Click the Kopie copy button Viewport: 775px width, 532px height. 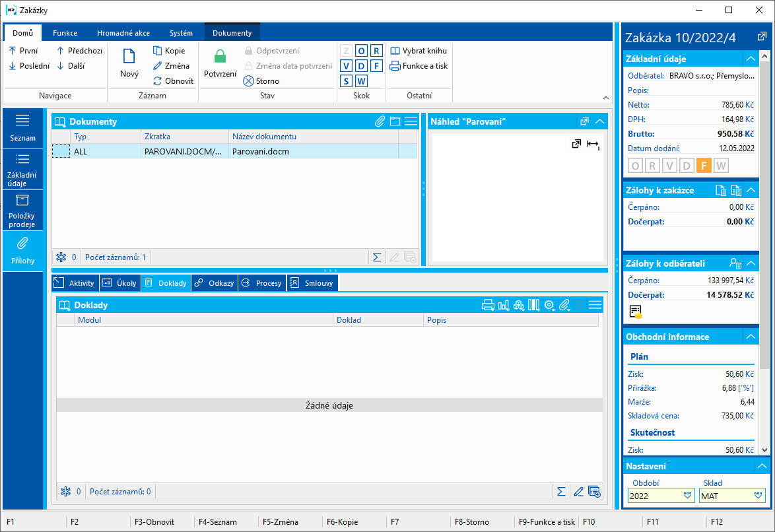click(x=169, y=50)
